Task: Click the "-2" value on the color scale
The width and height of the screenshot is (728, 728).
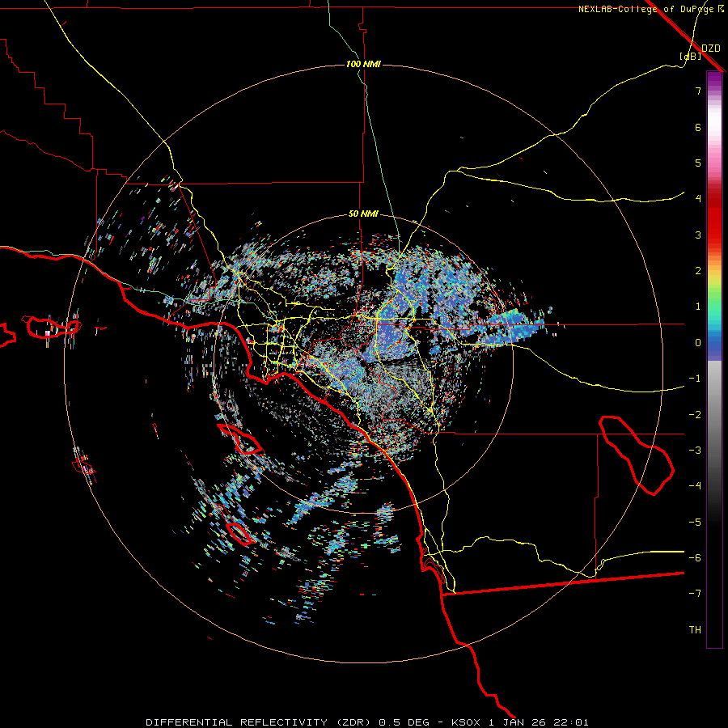Action: (695, 415)
